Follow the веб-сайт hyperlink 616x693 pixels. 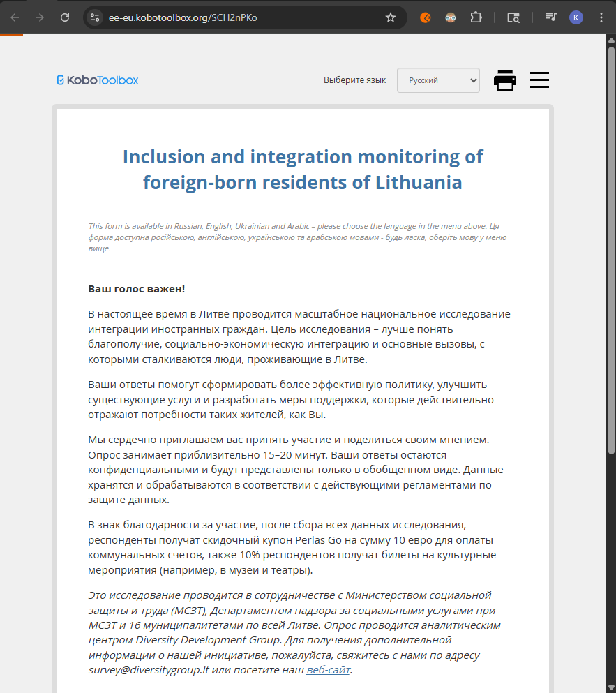pos(328,670)
